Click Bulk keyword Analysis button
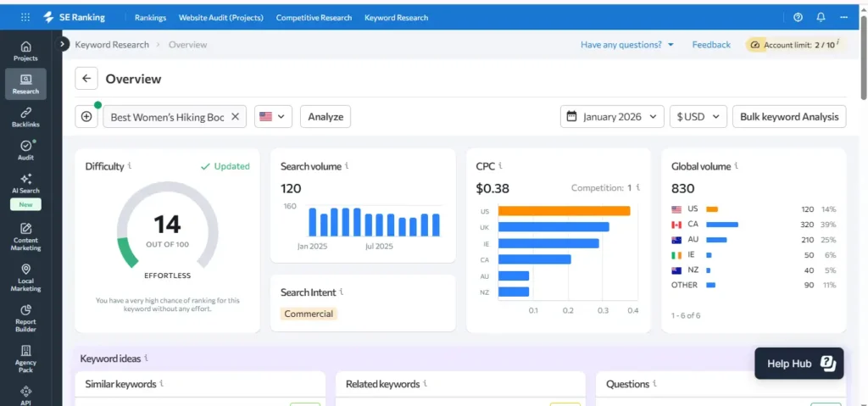868x406 pixels. [x=789, y=116]
